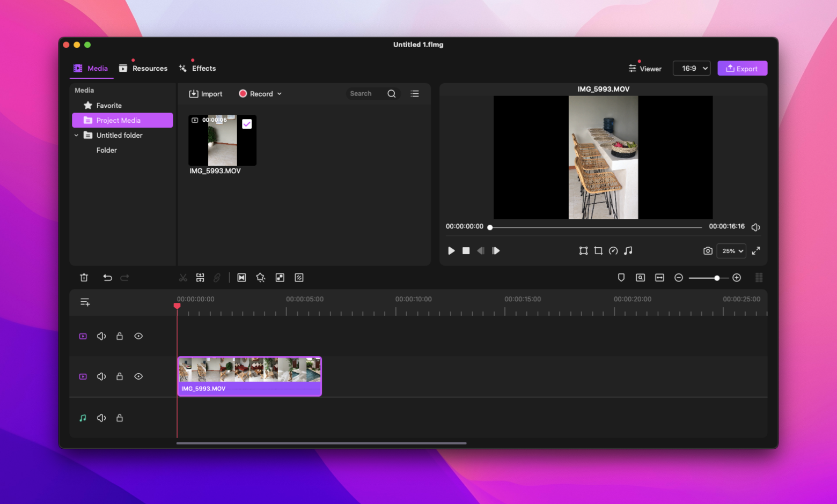Click the search magnifier icon

(x=392, y=94)
